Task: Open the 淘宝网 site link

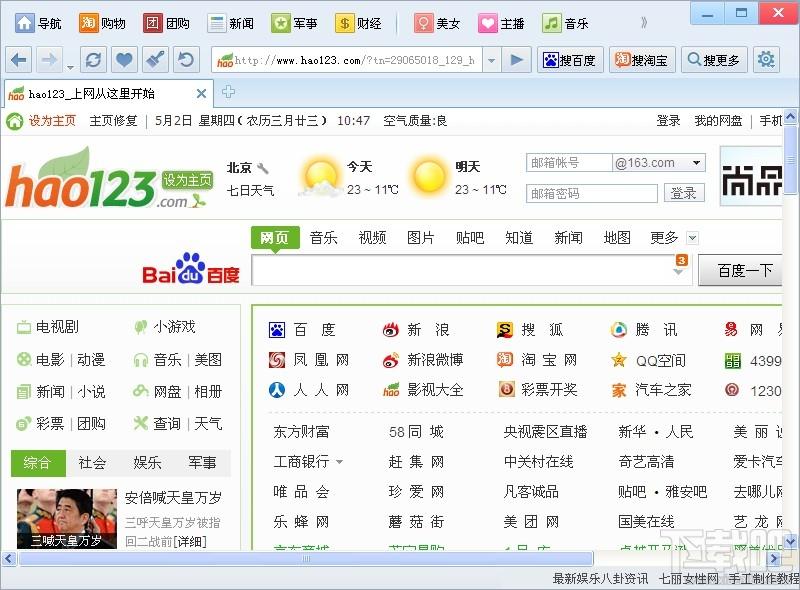Action: (537, 360)
